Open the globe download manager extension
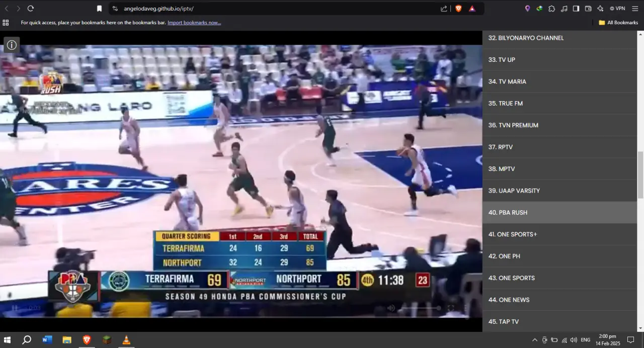Screen dimensions: 644x348 [539, 9]
